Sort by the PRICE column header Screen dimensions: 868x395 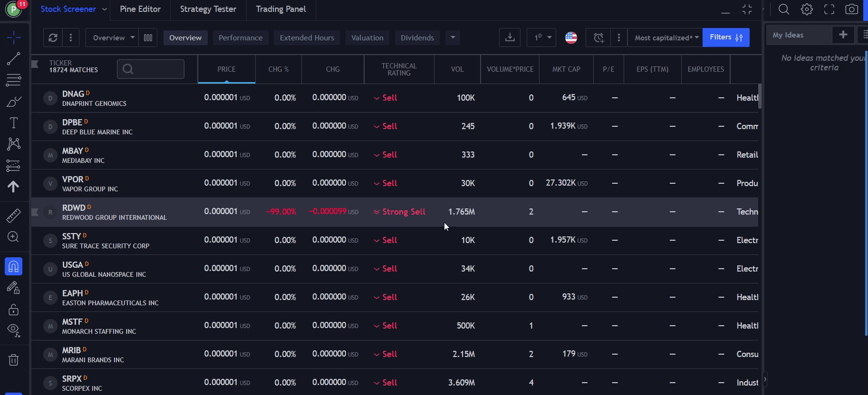[x=227, y=69]
